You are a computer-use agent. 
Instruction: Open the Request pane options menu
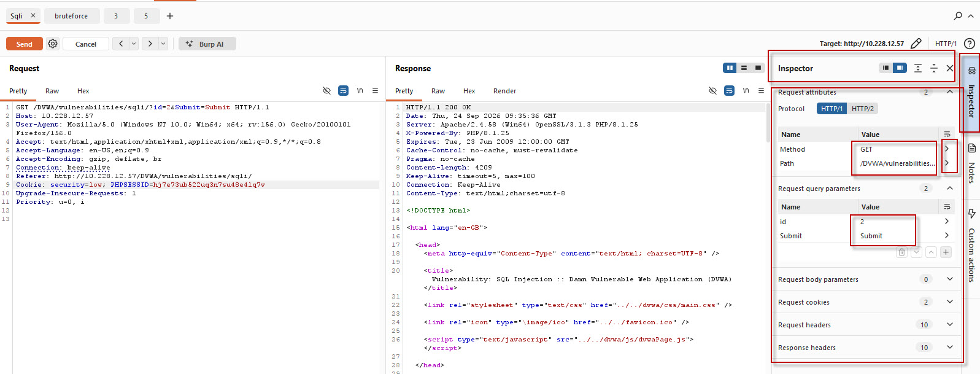tap(375, 90)
